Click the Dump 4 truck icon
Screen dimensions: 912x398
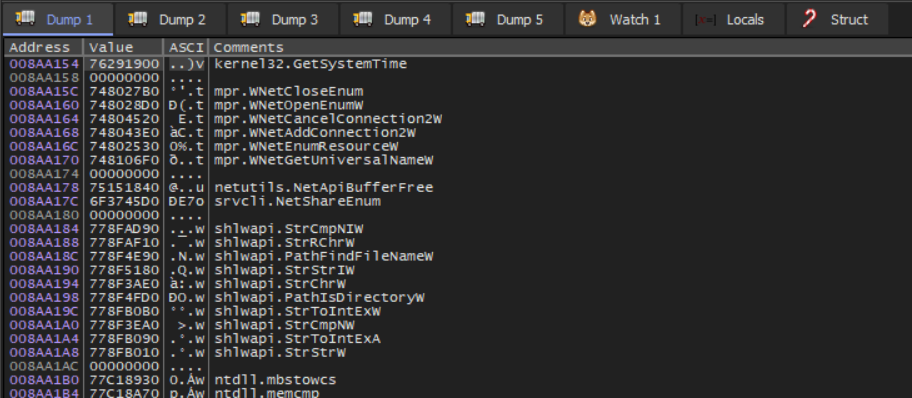tap(363, 19)
